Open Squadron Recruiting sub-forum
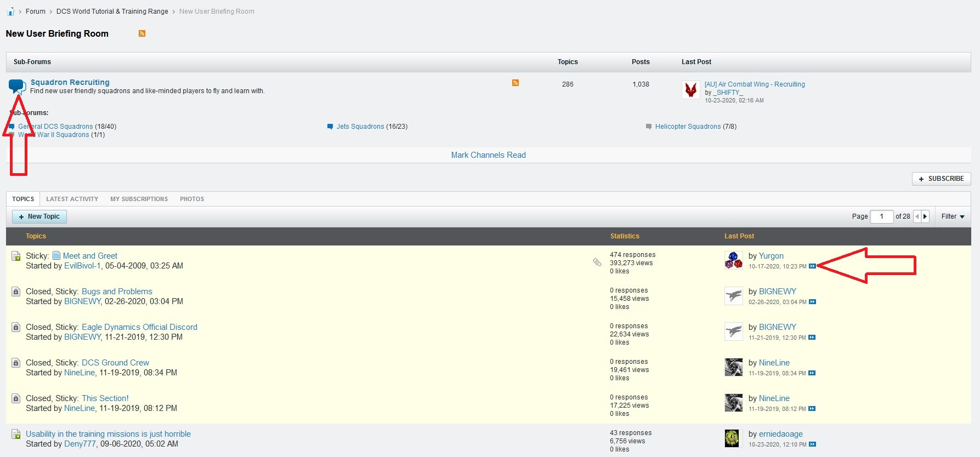The width and height of the screenshot is (980, 457). coord(70,82)
